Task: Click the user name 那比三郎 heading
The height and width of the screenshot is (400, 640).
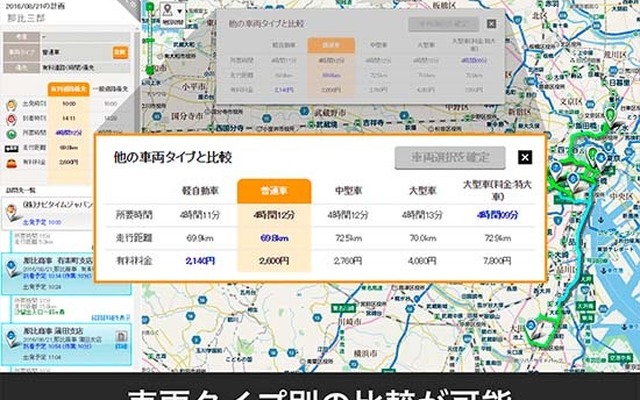Action: [27, 18]
